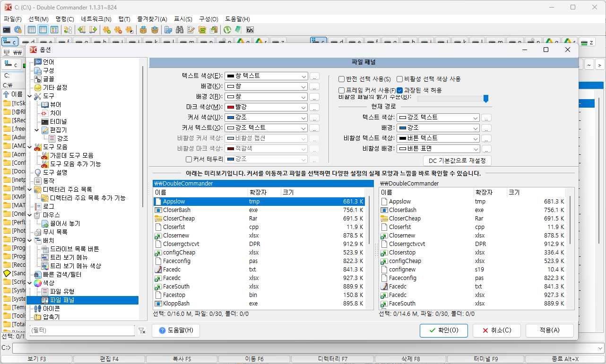Click the green right-arrow toolbar icon
Screen dimensions: 606x364
coord(93,30)
